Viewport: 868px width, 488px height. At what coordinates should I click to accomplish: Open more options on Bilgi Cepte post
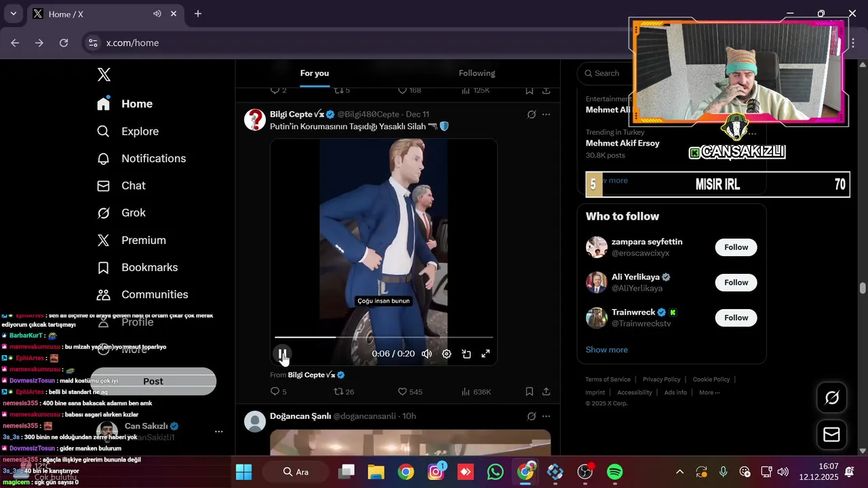pyautogui.click(x=546, y=115)
